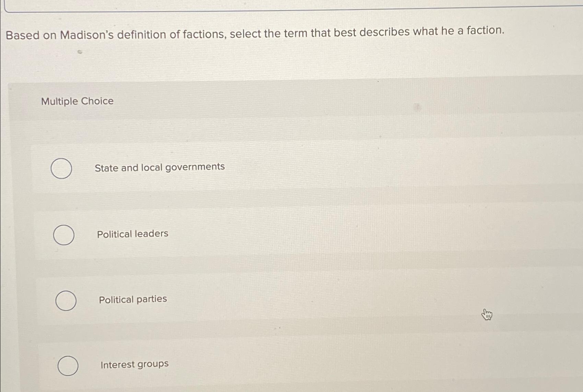Click the answer text Political leaders
583x392 pixels.
(x=132, y=234)
